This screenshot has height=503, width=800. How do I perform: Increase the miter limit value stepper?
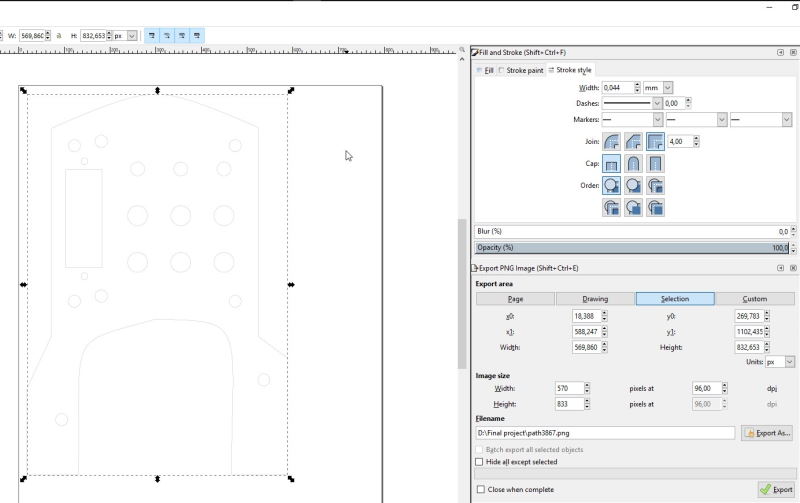[x=696, y=138]
